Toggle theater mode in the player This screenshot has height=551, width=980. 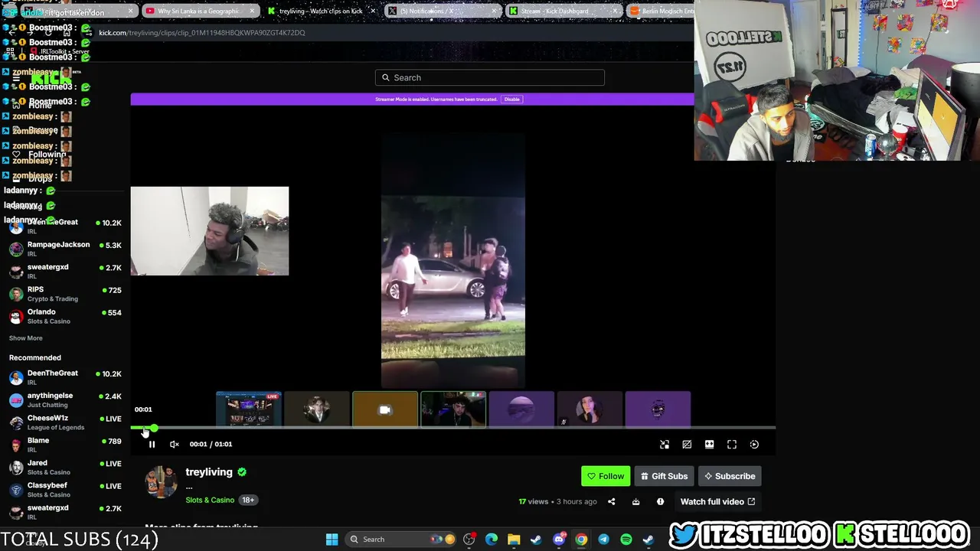(x=709, y=445)
